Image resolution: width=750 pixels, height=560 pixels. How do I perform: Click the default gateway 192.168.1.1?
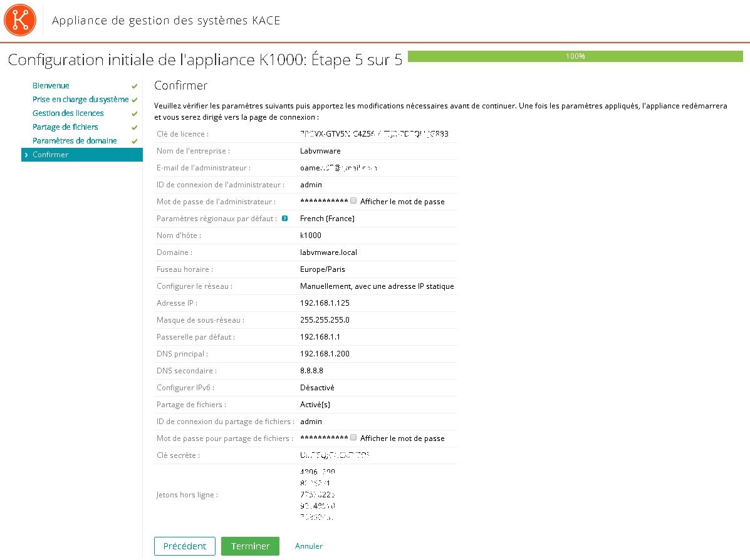[x=320, y=337]
